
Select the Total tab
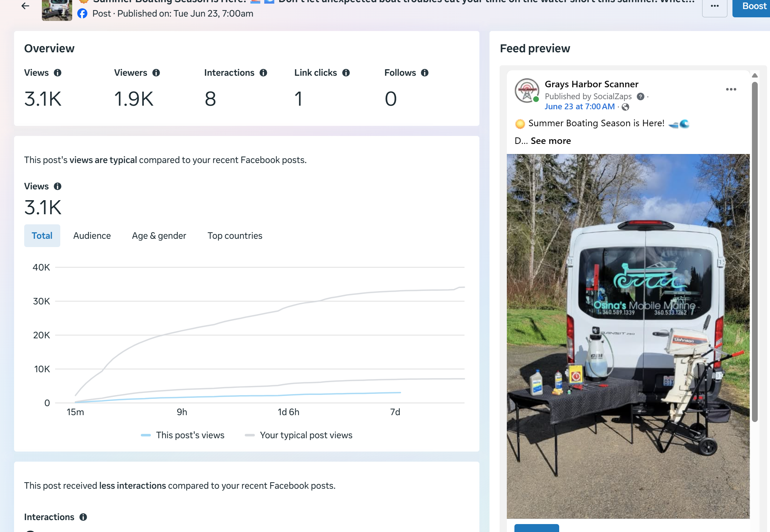[42, 236]
